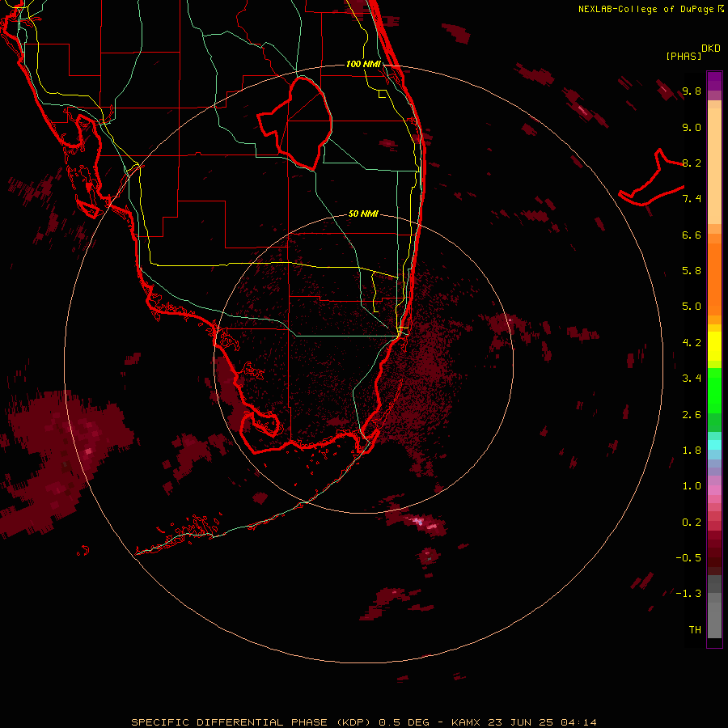
Task: Click the 2.6 value on the color scale
Action: pos(692,415)
